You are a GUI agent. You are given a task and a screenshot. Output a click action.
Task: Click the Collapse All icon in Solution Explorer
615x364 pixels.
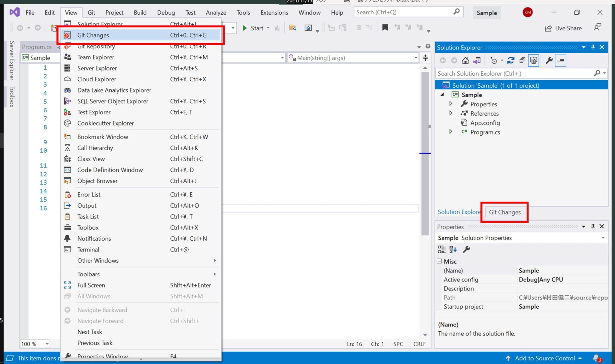tap(523, 60)
